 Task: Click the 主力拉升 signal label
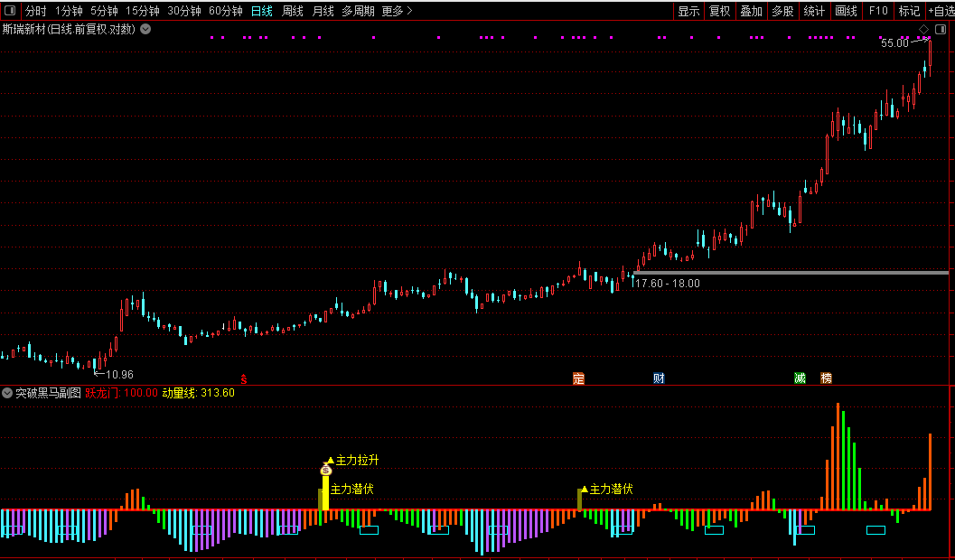(358, 460)
